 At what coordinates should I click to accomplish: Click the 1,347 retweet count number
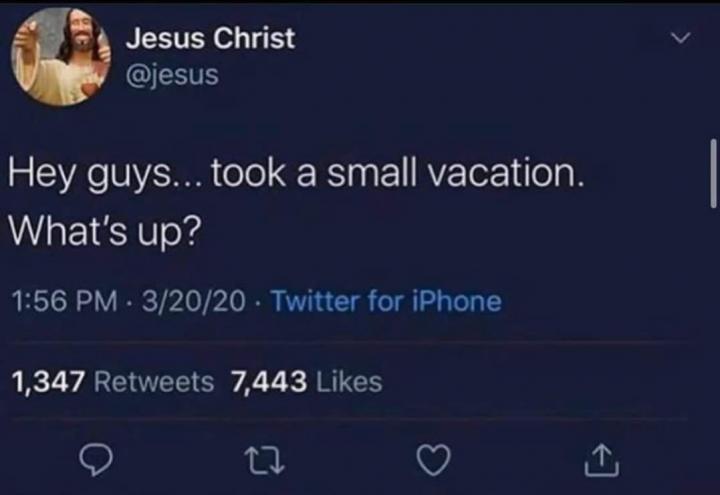[49, 382]
